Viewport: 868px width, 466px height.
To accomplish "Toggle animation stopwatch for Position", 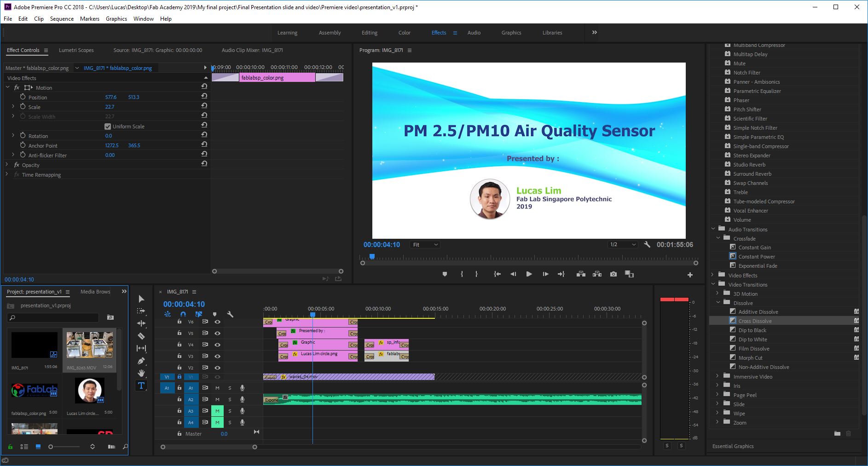I will tap(23, 97).
